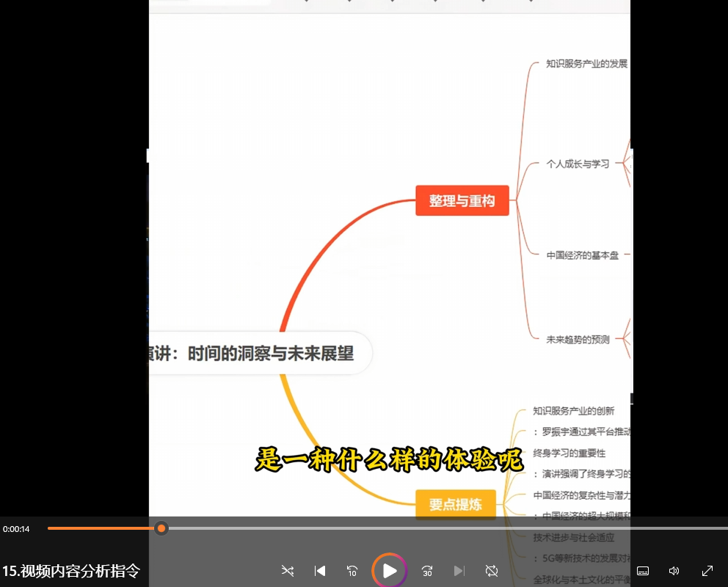Expand the 未来趋势的预测 branch
728x587 pixels.
pos(578,340)
